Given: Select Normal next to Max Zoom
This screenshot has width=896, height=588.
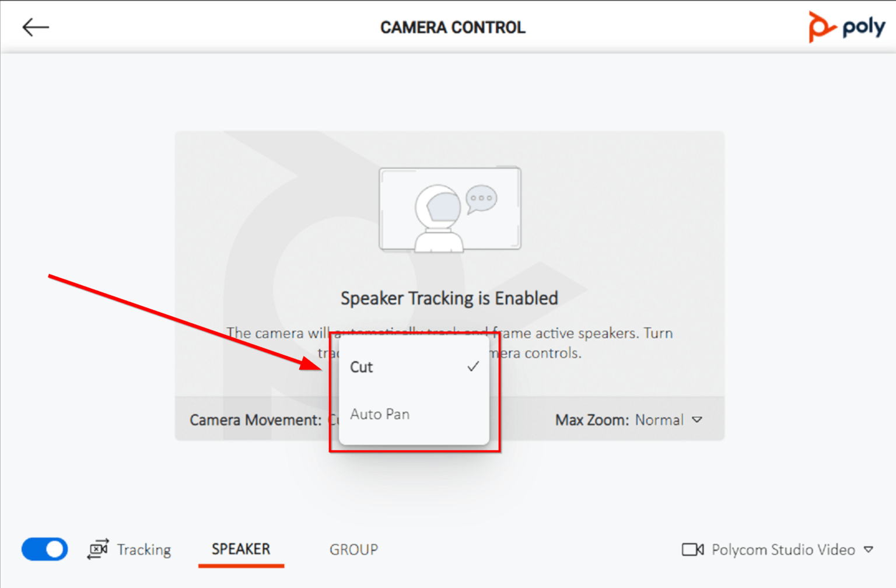Looking at the screenshot, I should [x=659, y=420].
